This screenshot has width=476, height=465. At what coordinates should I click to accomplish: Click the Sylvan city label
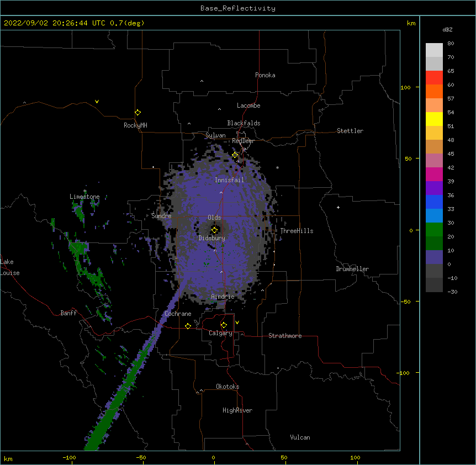(215, 135)
